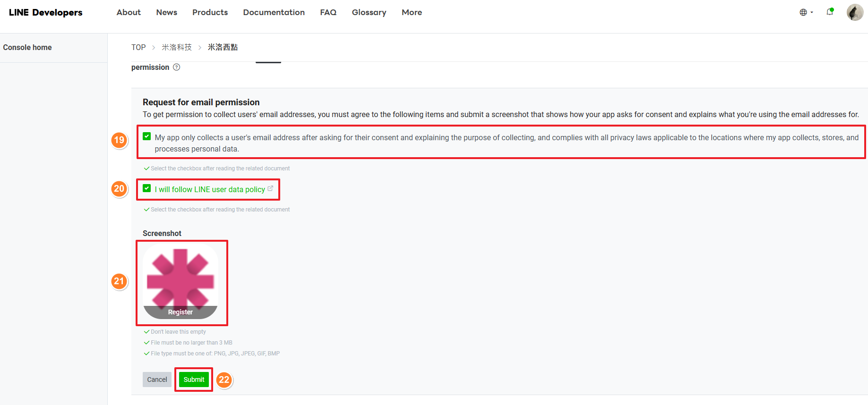Viewport: 868px width, 405px height.
Task: Go to the Documentation page
Action: tap(274, 12)
